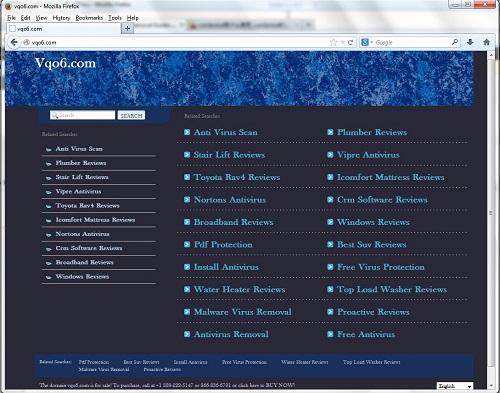Click the SEARCH button on page

(131, 115)
